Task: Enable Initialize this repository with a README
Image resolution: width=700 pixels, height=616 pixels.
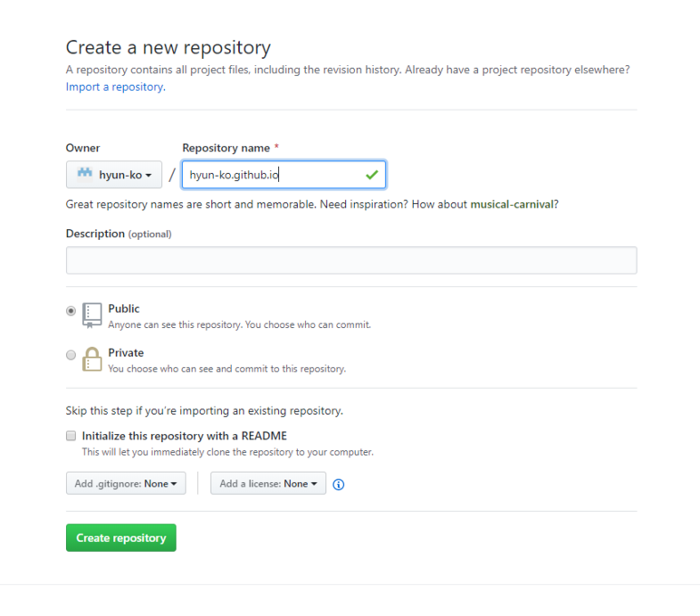Action: (x=72, y=436)
